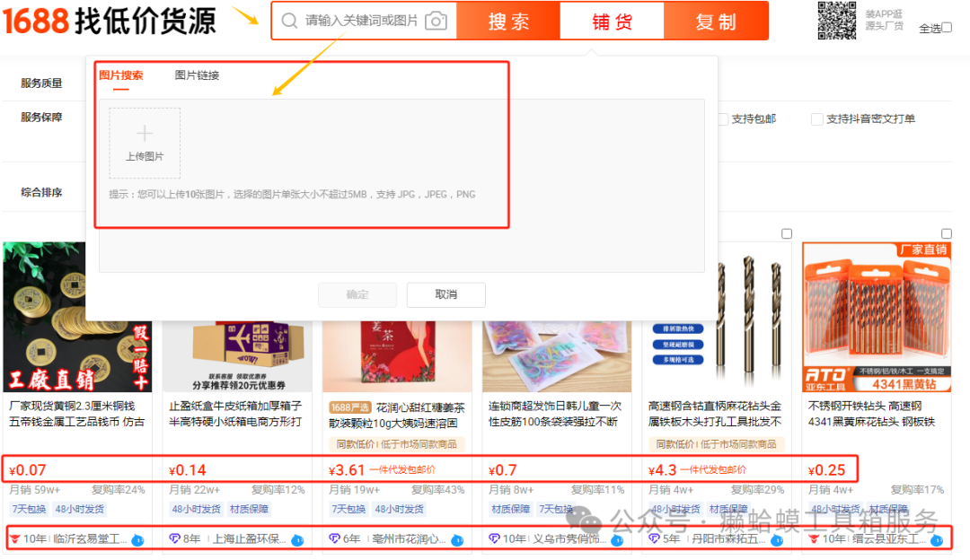Image resolution: width=970 pixels, height=560 pixels.
Task: Open the 红糖姜茶 product thumbnail
Action: click(x=397, y=356)
